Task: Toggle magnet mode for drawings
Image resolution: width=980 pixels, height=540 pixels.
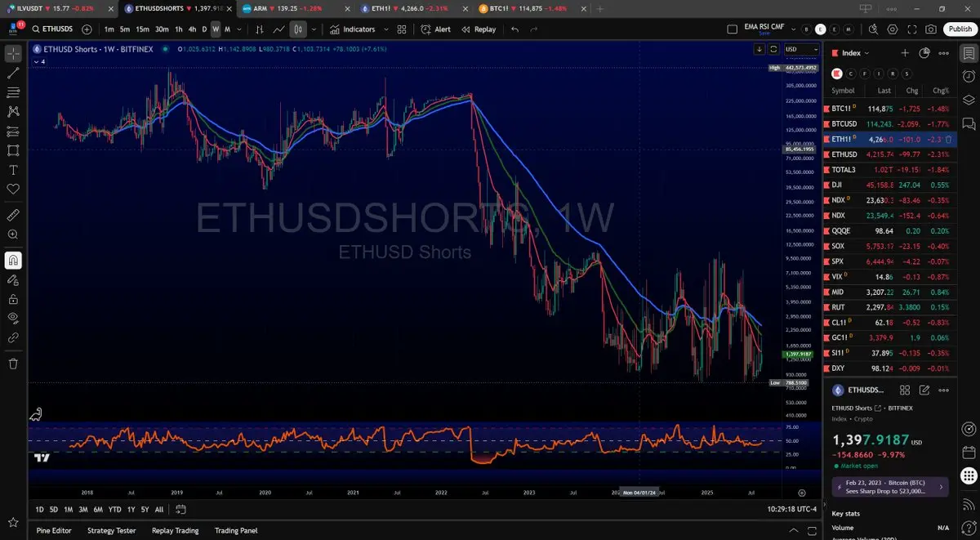Action: point(13,261)
